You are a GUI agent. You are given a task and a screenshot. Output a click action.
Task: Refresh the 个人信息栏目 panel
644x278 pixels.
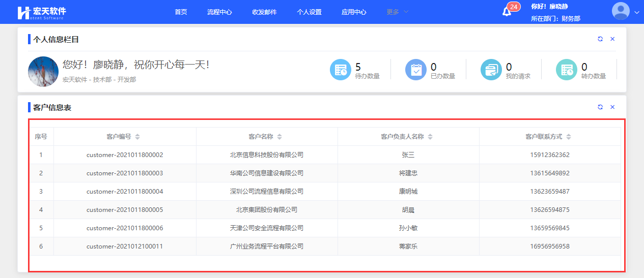pyautogui.click(x=600, y=39)
